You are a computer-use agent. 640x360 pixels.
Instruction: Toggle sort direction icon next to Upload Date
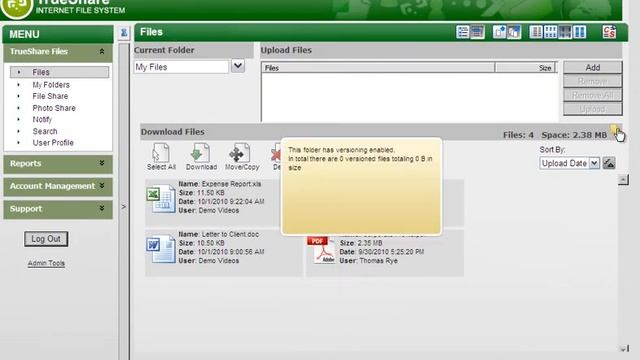[609, 163]
